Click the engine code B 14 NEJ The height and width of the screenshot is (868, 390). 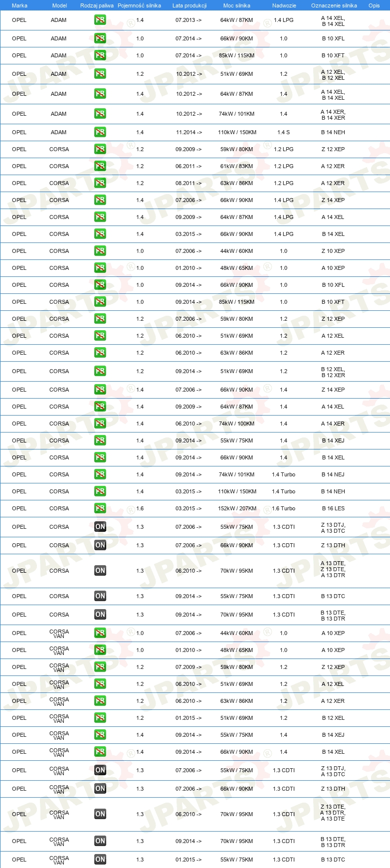(333, 474)
